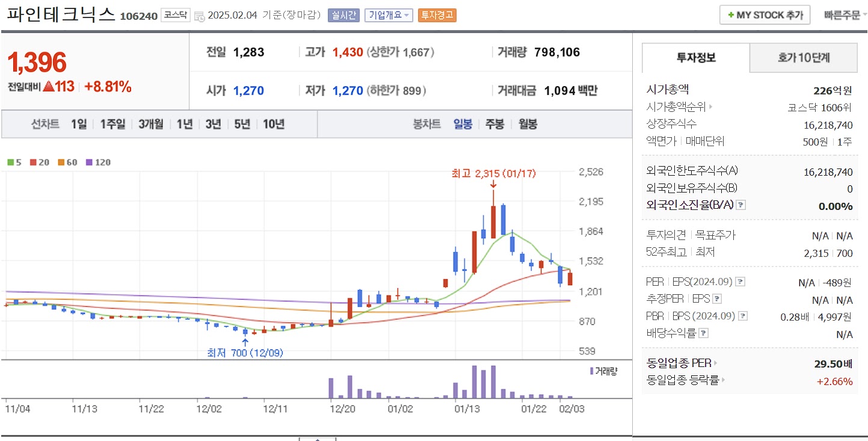This screenshot has height=441, width=868.
Task: Click the 시가 value 1,270
Action: point(248,91)
